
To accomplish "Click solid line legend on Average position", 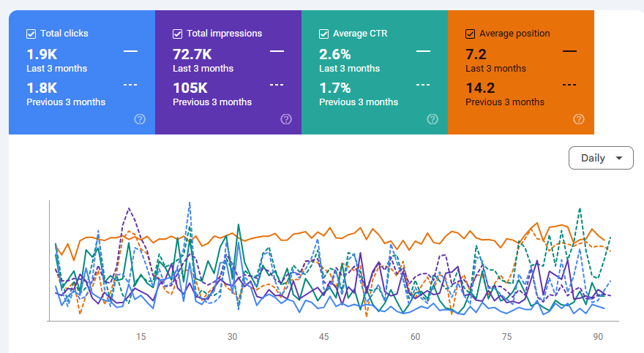I will 569,51.
